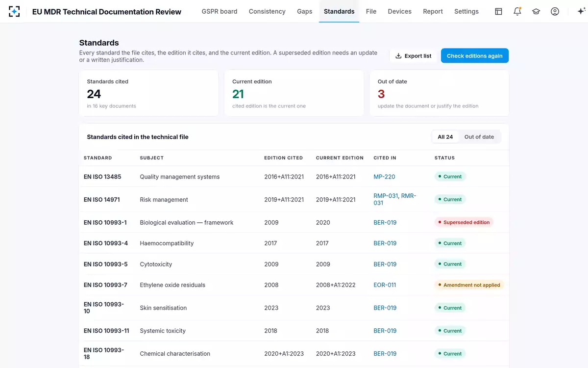This screenshot has width=588, height=368.
Task: Click the Ethylene oxide residuals subject cell
Action: click(x=172, y=285)
